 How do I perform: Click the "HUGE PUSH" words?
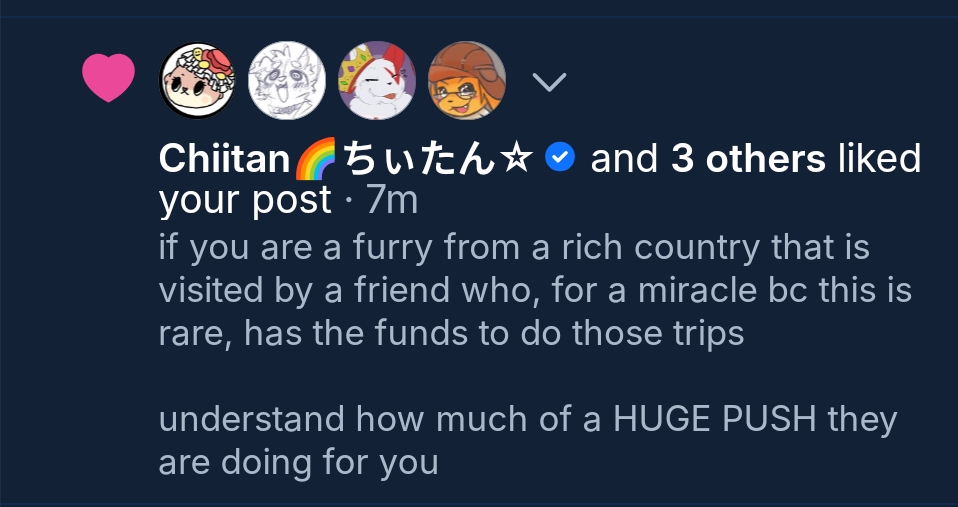pyautogui.click(x=714, y=419)
